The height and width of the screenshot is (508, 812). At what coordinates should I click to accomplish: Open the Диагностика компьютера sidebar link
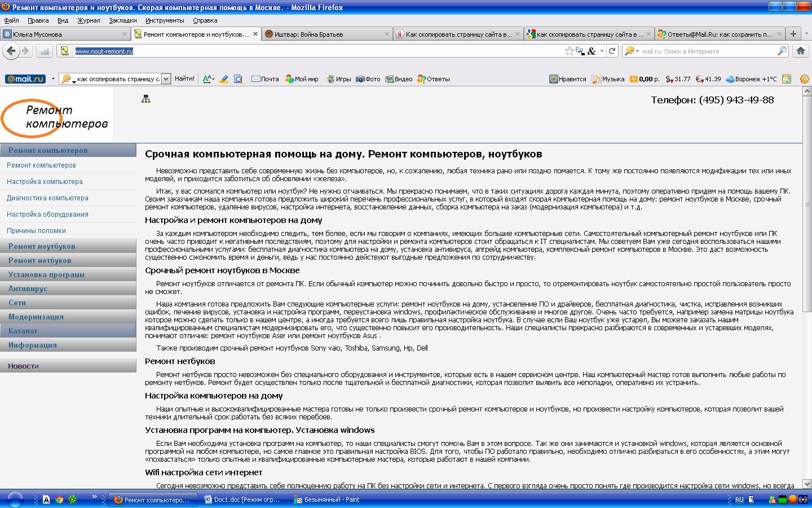coord(47,198)
